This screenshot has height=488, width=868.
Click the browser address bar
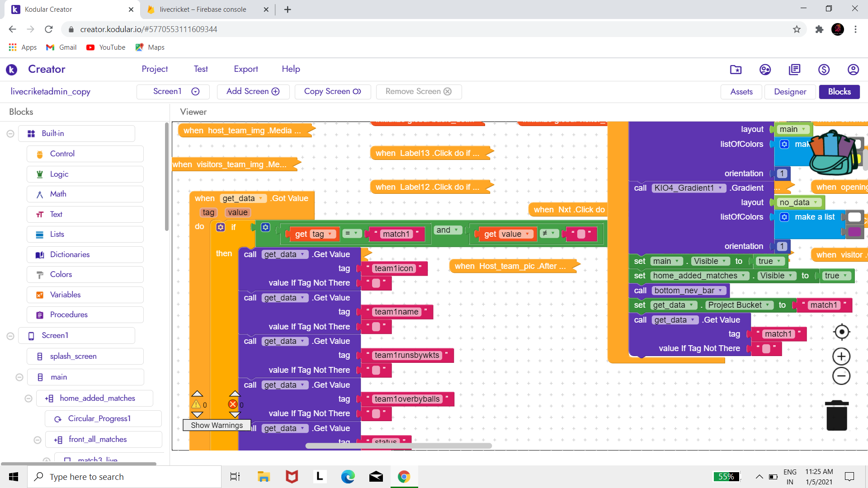(434, 29)
